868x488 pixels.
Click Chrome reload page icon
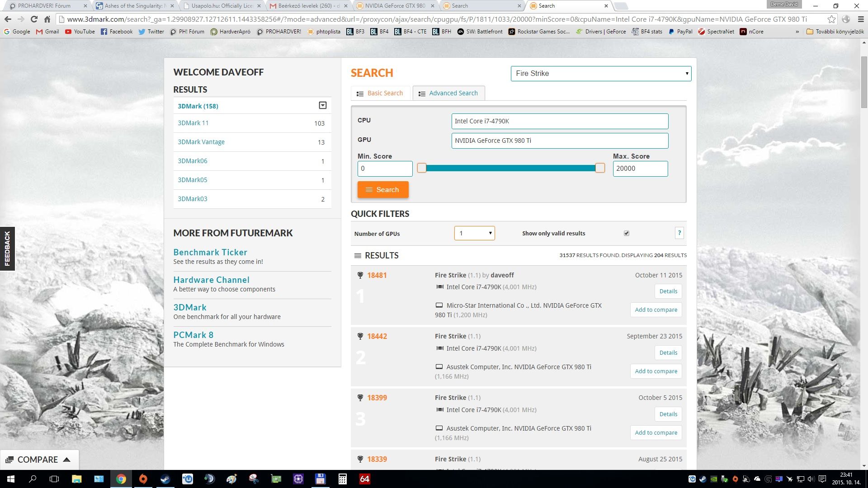(34, 19)
